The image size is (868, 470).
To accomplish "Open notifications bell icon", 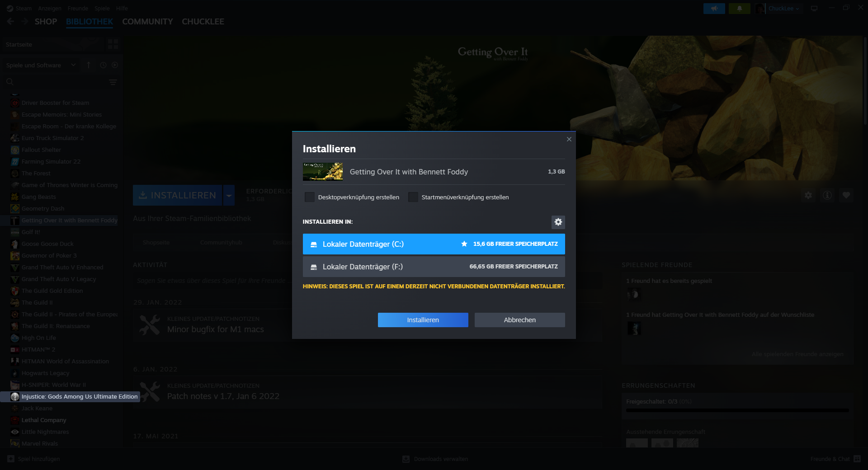I will 740,8.
